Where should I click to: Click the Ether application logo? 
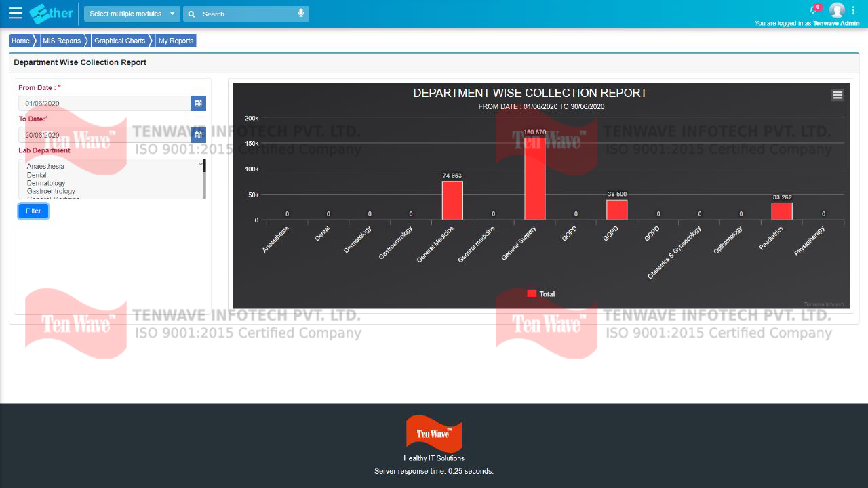coord(51,14)
